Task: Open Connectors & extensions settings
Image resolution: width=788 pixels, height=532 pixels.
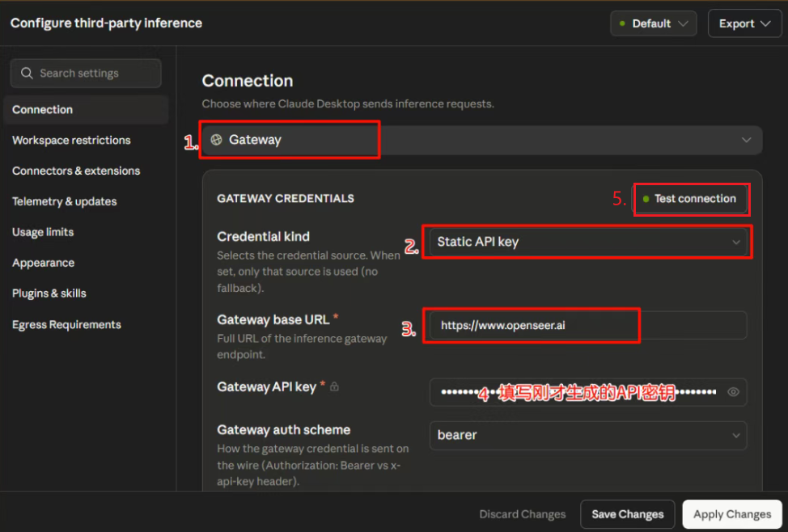Action: pyautogui.click(x=76, y=171)
